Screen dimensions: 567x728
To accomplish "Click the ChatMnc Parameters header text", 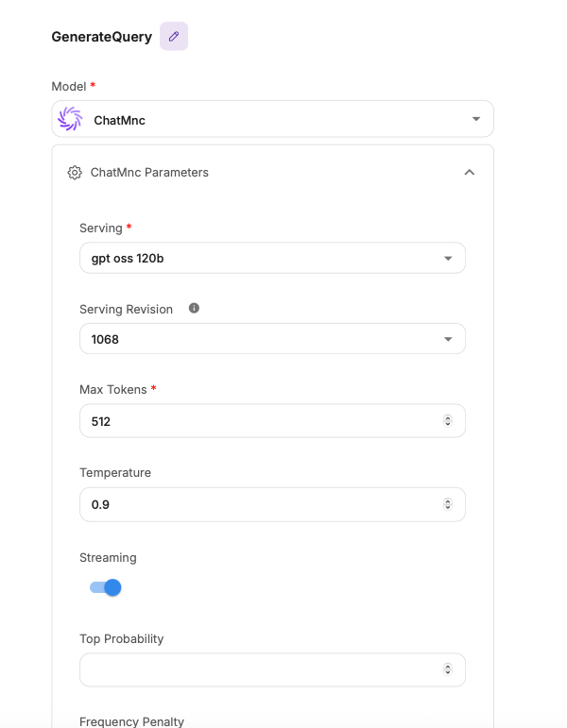I will click(x=149, y=173).
